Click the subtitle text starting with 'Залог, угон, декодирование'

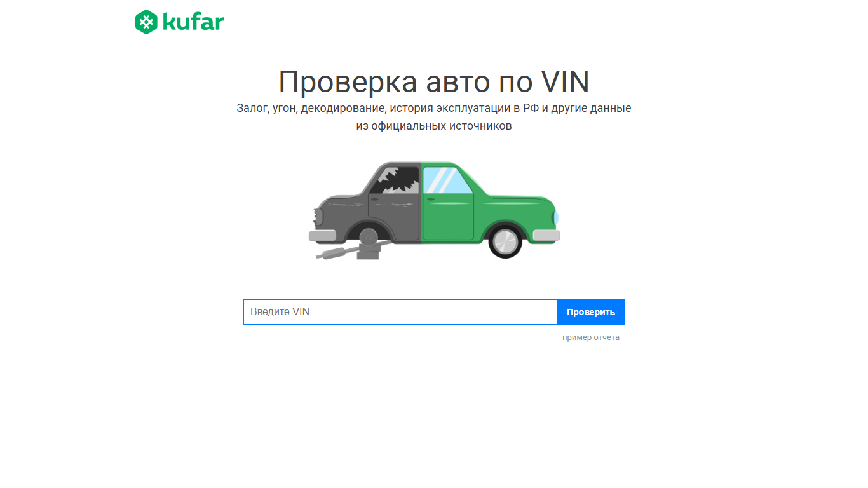point(434,117)
